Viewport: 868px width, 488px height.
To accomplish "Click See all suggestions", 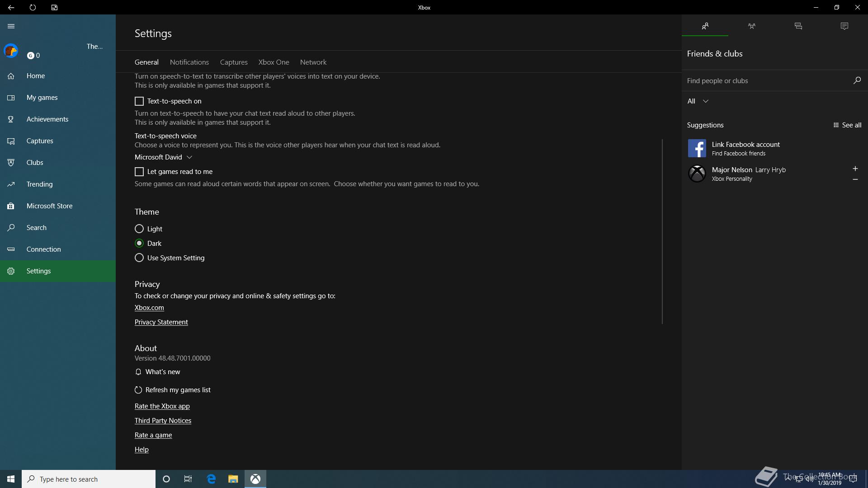I will (x=847, y=125).
